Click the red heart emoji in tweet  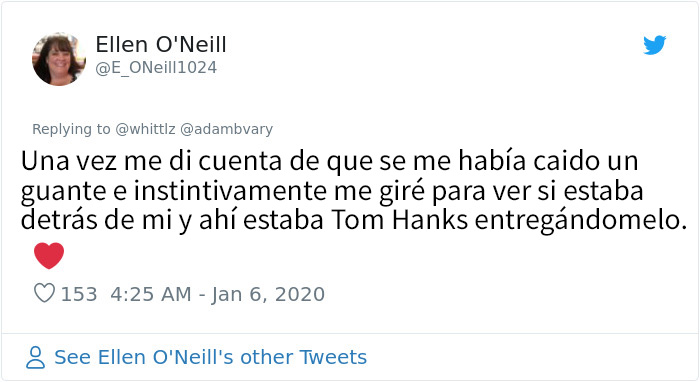49,256
